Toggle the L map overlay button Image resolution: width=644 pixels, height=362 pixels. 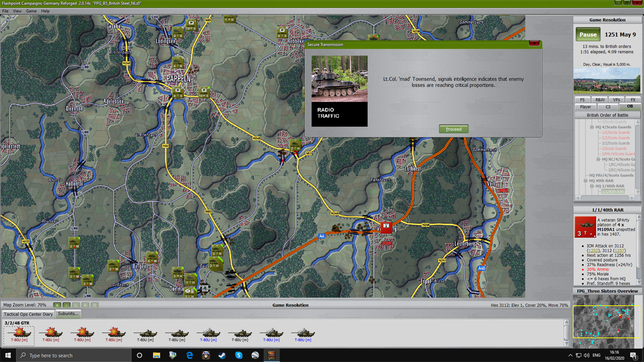pos(75,305)
